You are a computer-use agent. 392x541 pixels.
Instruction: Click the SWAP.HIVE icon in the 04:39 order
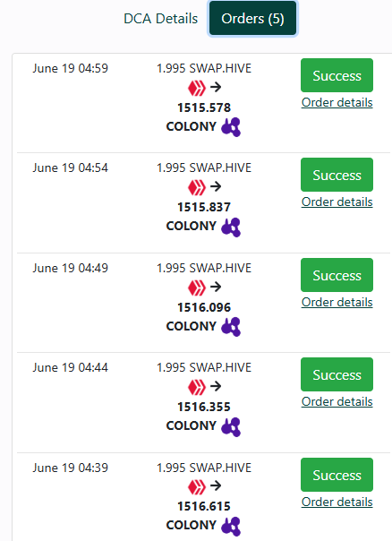(x=197, y=486)
